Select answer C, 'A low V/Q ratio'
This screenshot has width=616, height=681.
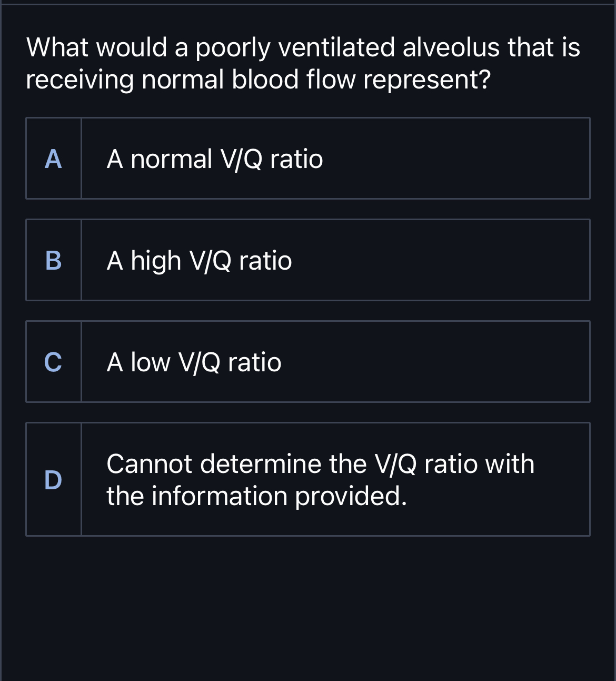(x=308, y=361)
